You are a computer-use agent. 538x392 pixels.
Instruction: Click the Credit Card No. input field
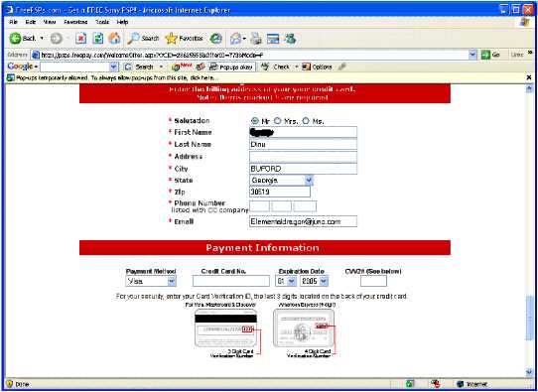click(x=231, y=281)
